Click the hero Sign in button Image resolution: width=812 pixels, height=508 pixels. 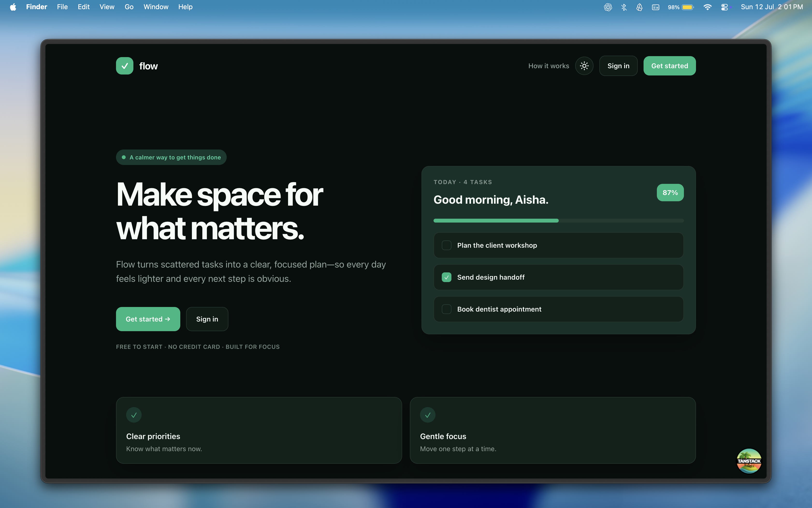point(207,319)
